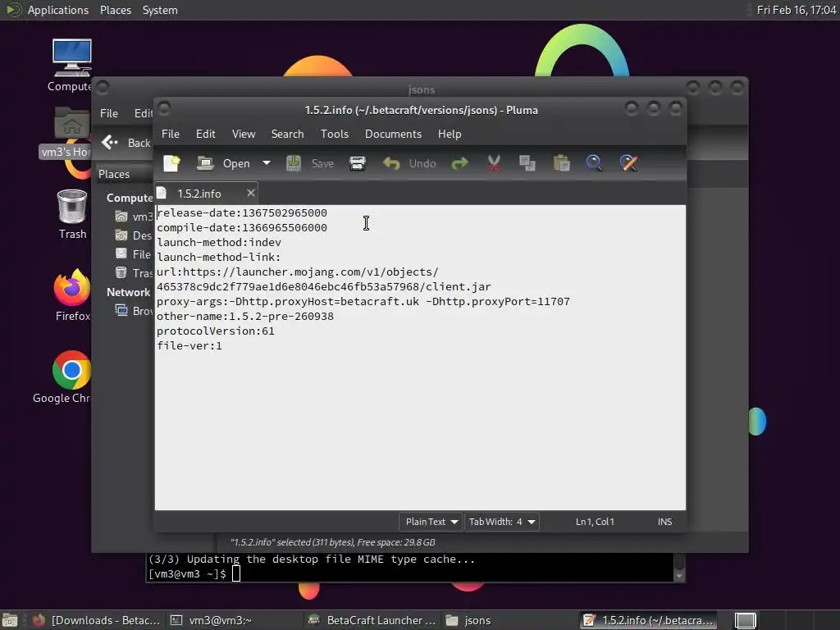Click the INS insert mode indicator
The image size is (840, 630).
click(x=664, y=522)
